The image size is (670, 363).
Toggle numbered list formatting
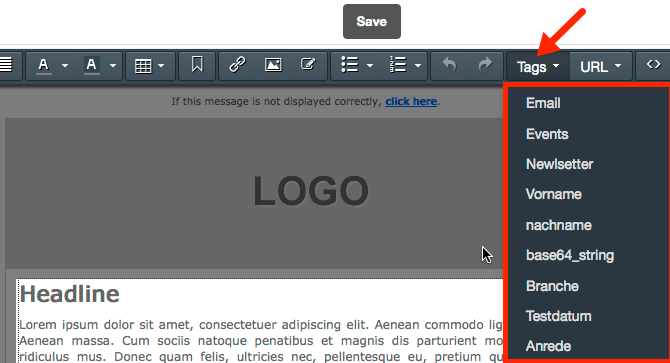pyautogui.click(x=397, y=65)
